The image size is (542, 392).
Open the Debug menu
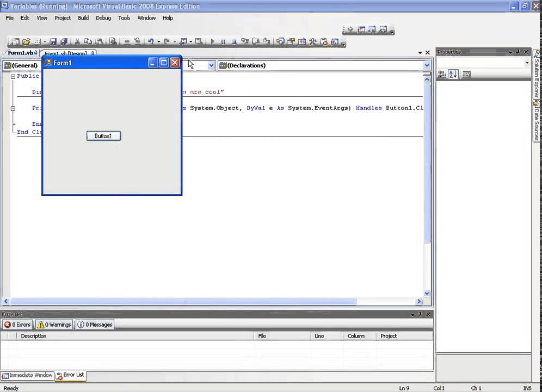pyautogui.click(x=103, y=18)
